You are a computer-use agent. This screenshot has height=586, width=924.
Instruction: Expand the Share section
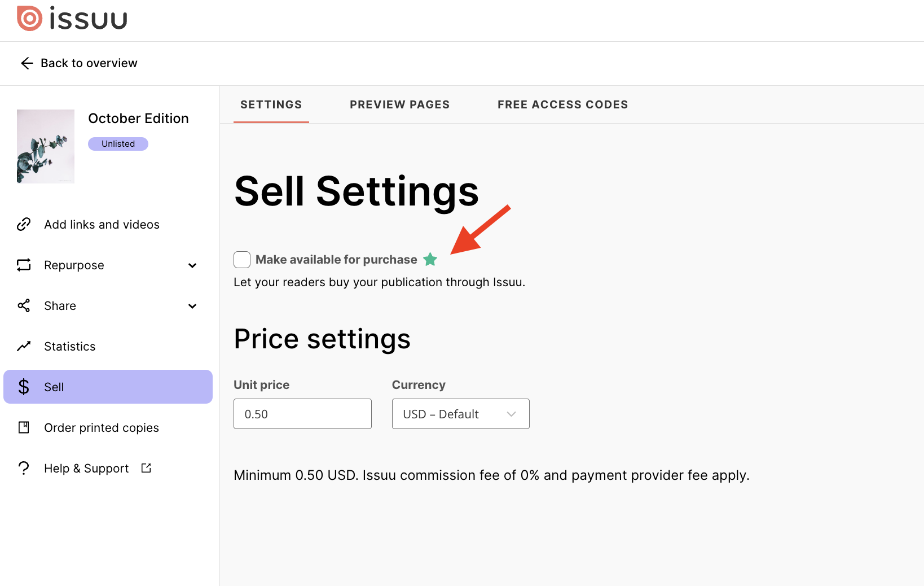[x=192, y=305]
